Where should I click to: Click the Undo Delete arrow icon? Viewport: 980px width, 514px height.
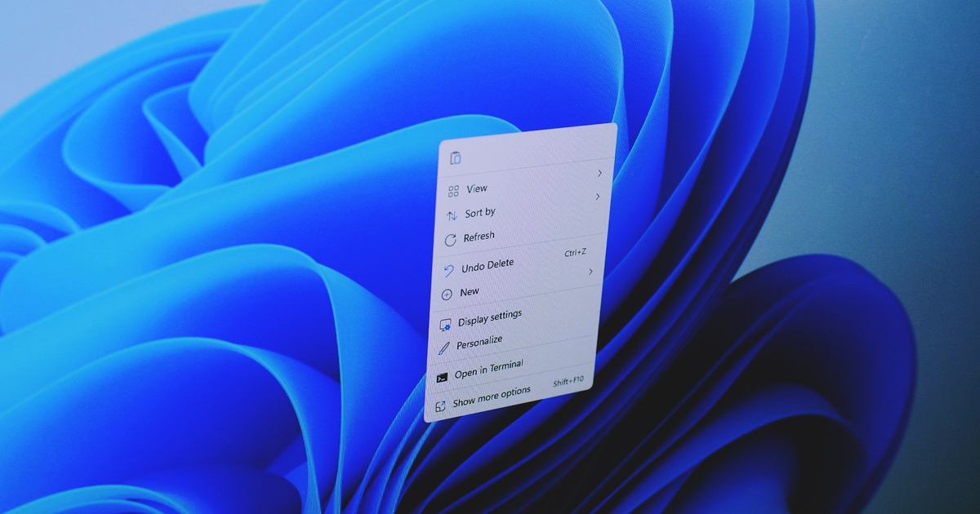[448, 270]
